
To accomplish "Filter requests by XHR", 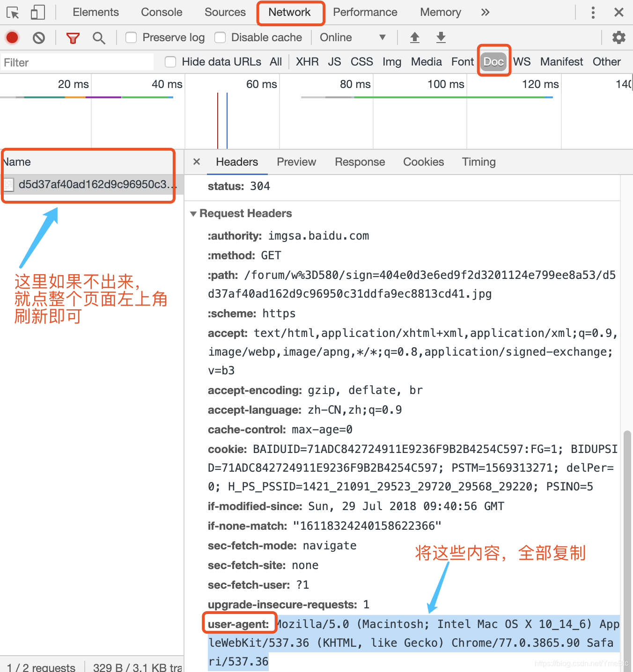I will (x=307, y=62).
